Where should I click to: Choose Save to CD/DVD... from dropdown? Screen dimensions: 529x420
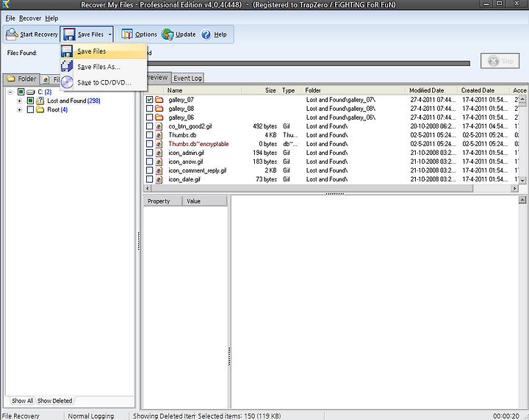click(104, 82)
